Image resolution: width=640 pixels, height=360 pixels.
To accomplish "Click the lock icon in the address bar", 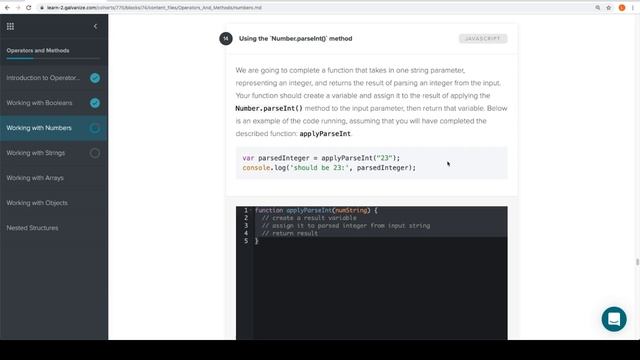I will (42, 8).
